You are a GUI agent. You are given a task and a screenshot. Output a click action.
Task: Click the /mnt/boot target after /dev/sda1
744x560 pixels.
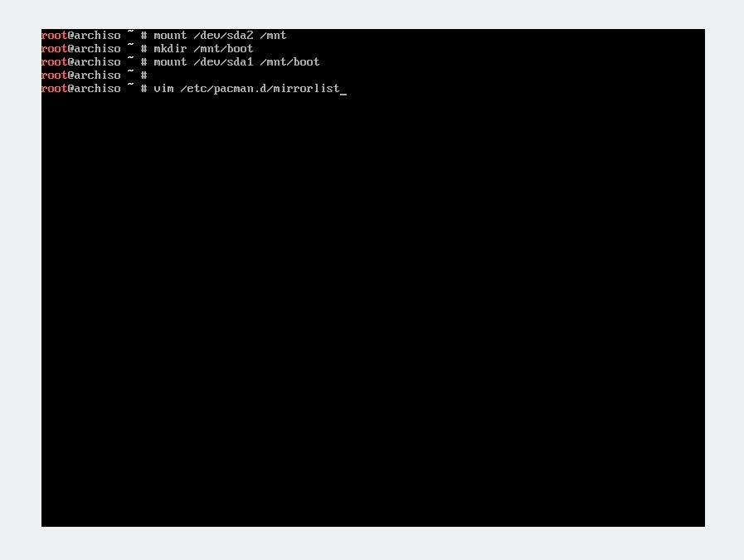point(289,62)
